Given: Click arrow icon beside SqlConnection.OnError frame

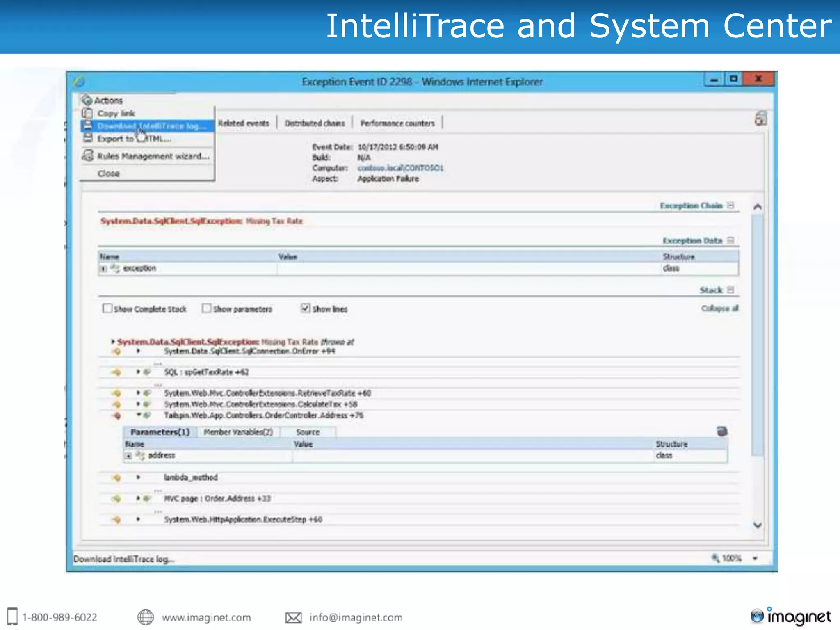Looking at the screenshot, I should pyautogui.click(x=116, y=352).
